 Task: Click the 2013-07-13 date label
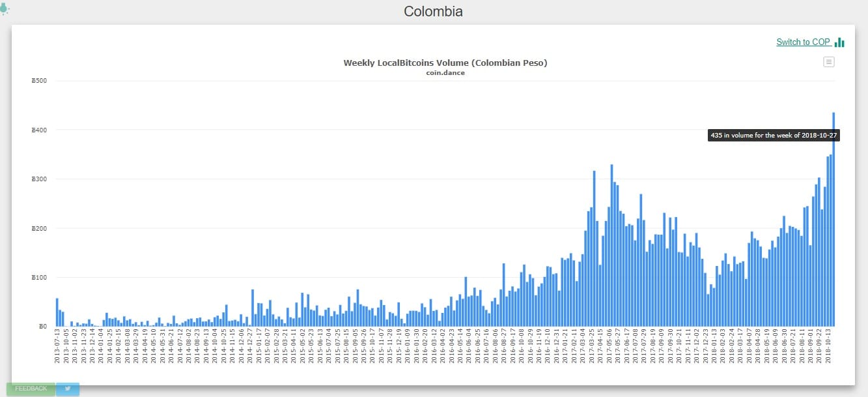(x=57, y=346)
